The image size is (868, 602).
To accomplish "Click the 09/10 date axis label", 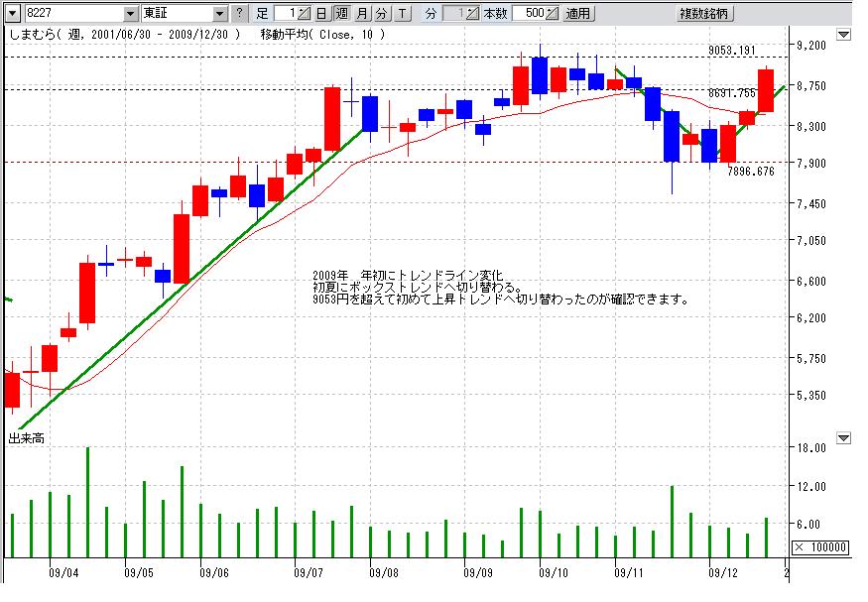I will (555, 572).
